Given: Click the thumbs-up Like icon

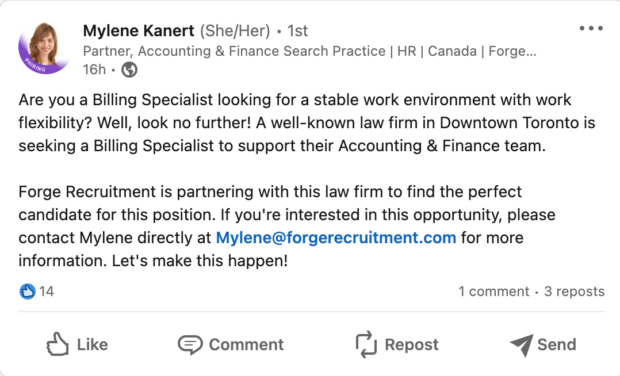Looking at the screenshot, I should [58, 344].
